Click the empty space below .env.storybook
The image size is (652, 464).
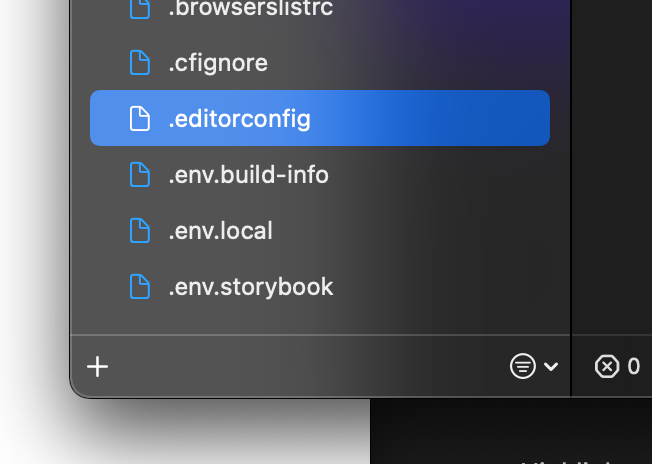320,318
